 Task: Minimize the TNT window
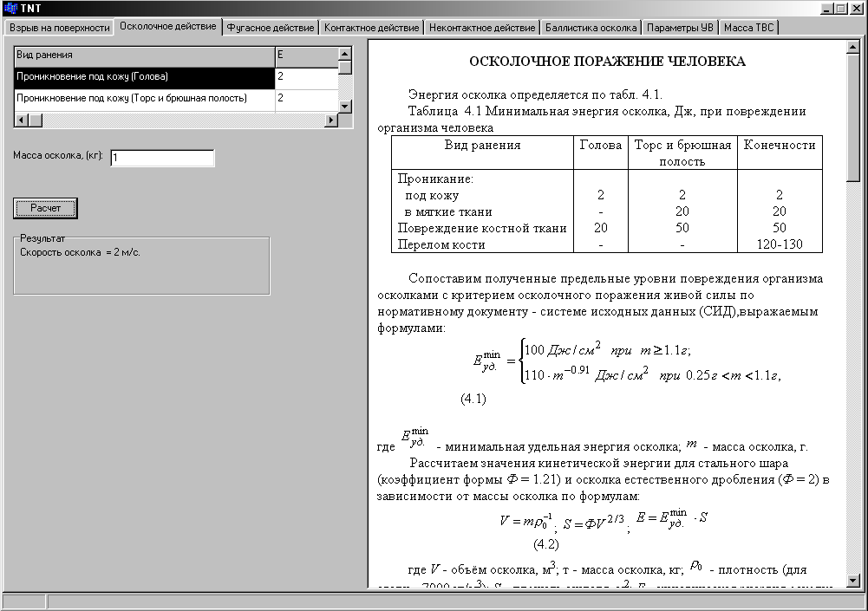[x=827, y=9]
